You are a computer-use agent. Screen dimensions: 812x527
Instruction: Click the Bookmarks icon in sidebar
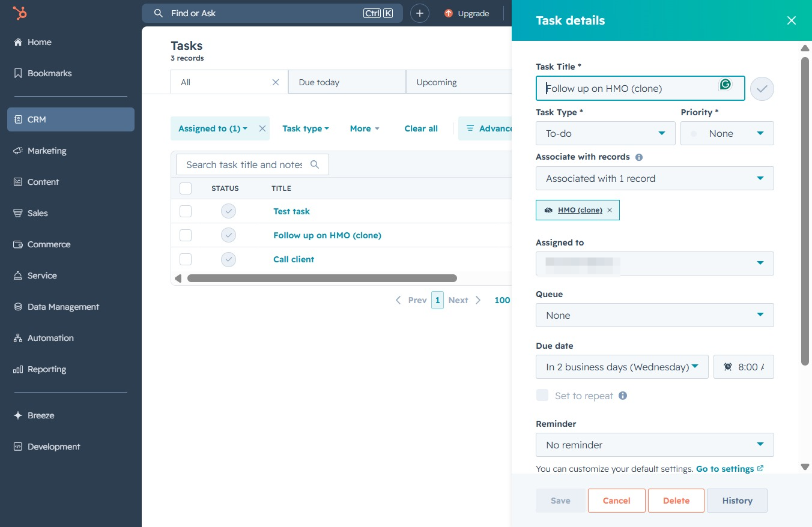[17, 73]
